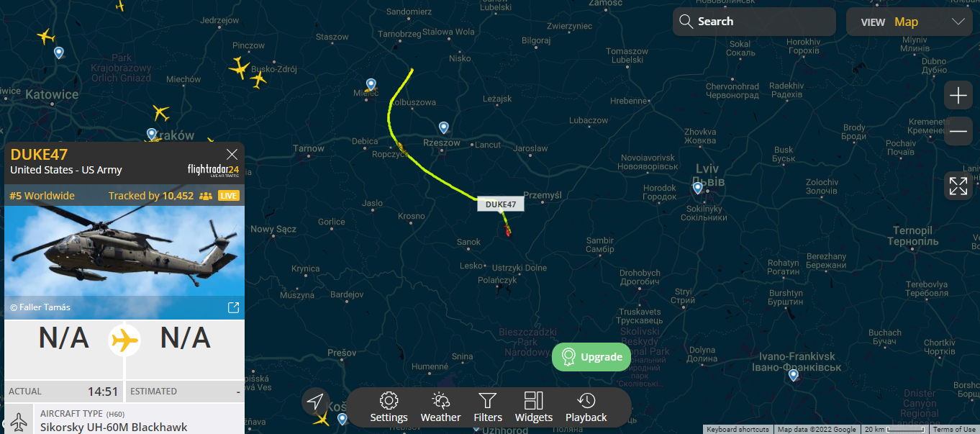The height and width of the screenshot is (434, 980).
Task: Open Terms of Use link
Action: pyautogui.click(x=954, y=430)
